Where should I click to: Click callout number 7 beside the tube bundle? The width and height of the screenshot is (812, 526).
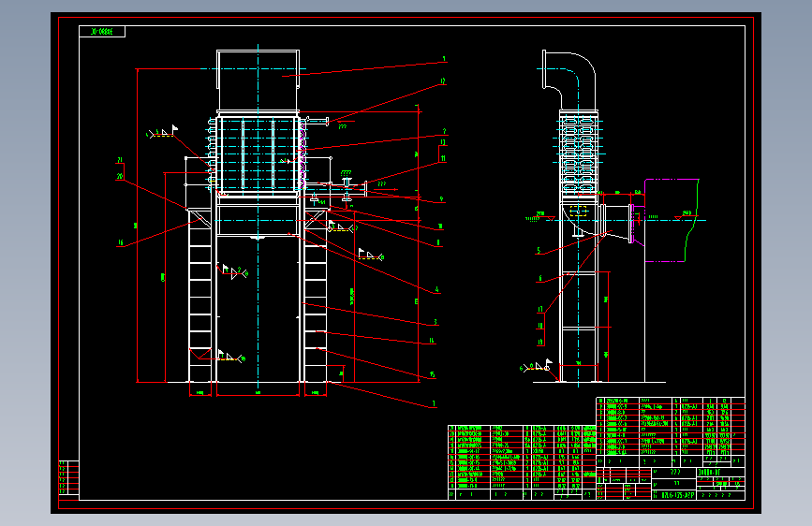point(444,131)
